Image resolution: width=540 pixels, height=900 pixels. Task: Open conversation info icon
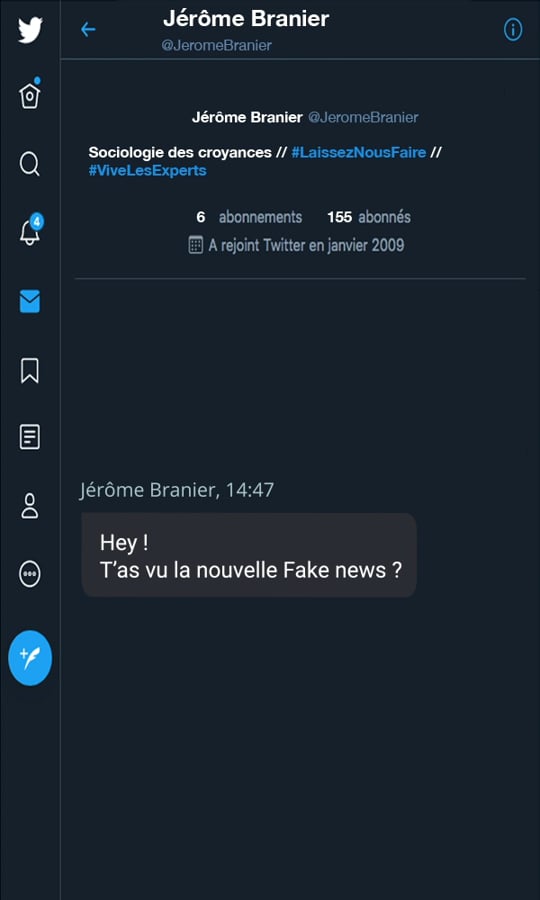point(513,30)
